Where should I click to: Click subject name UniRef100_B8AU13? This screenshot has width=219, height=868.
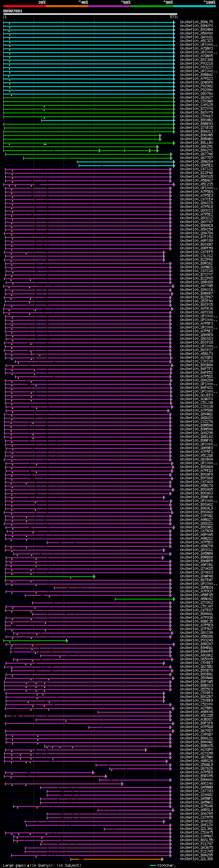(196, 132)
